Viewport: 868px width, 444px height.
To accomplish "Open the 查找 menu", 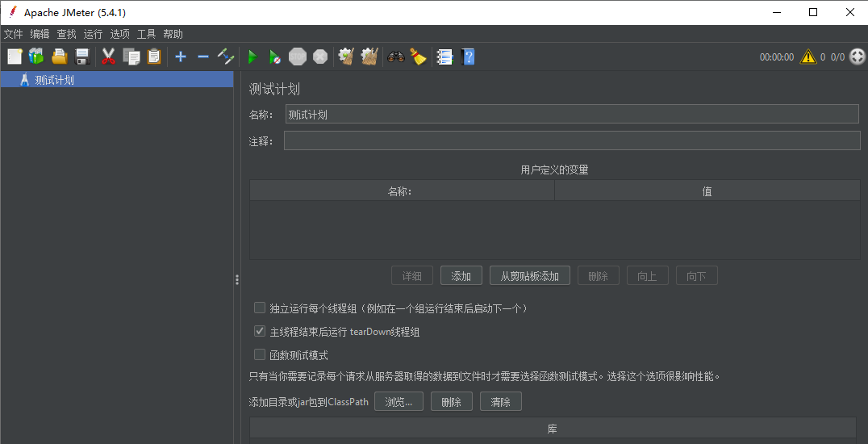I will [66, 35].
